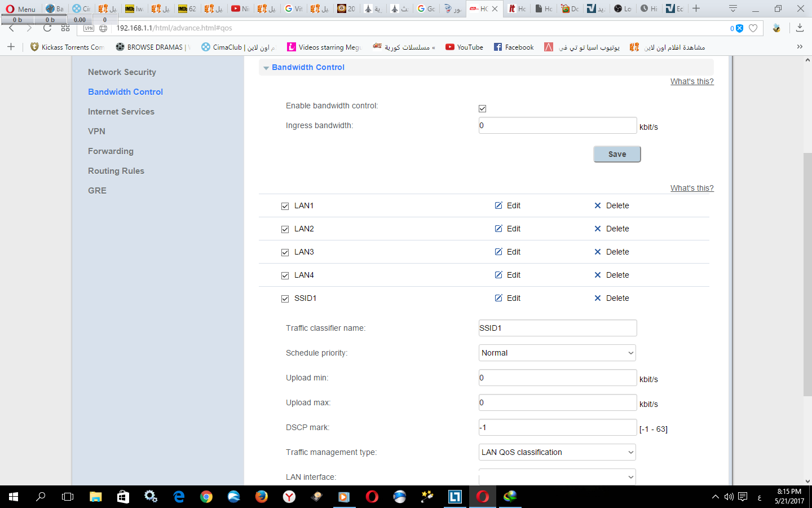Click the Ingress bandwidth field
The width and height of the screenshot is (812, 508).
pos(558,125)
